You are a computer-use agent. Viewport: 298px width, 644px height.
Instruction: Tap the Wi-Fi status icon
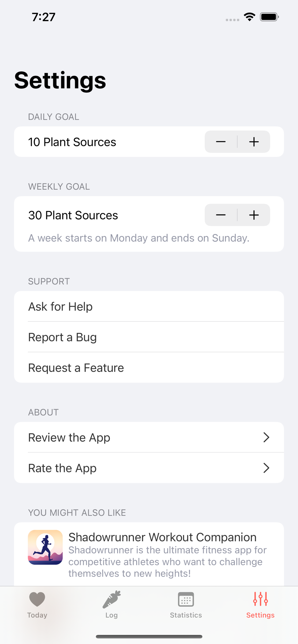249,17
